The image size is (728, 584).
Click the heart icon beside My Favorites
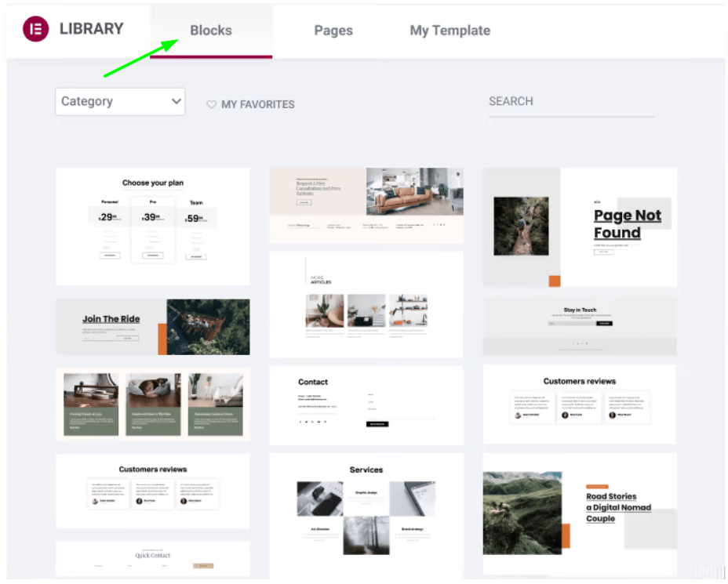click(x=211, y=104)
